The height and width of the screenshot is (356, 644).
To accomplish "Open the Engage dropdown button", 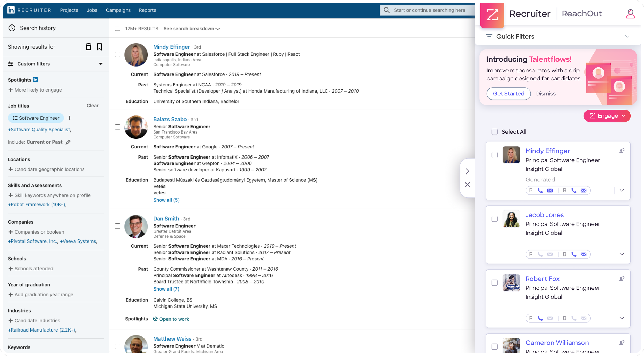I will coord(607,116).
